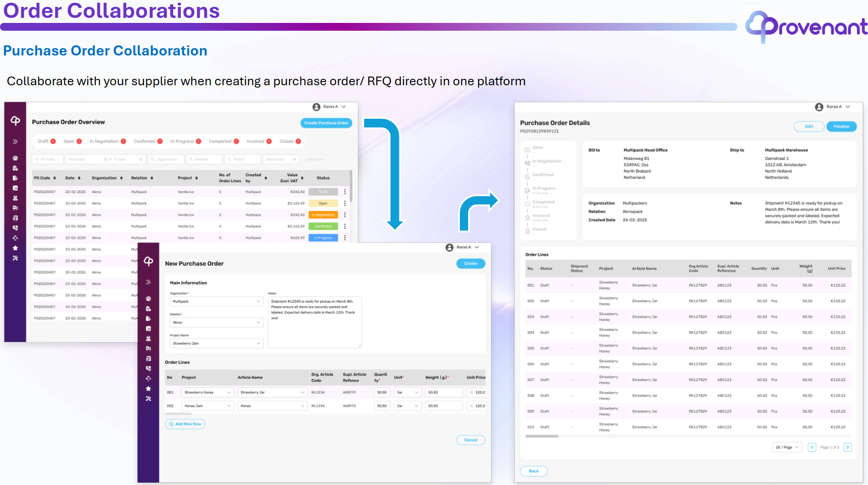868x485 pixels.
Task: Sort by Organization column arrows
Action: [121, 178]
